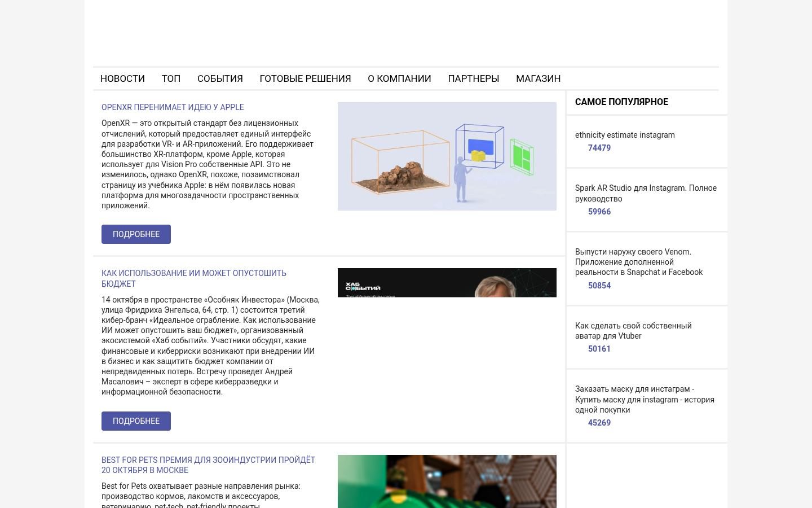Open Spark AR Studio для Instagram guide

pos(646,193)
